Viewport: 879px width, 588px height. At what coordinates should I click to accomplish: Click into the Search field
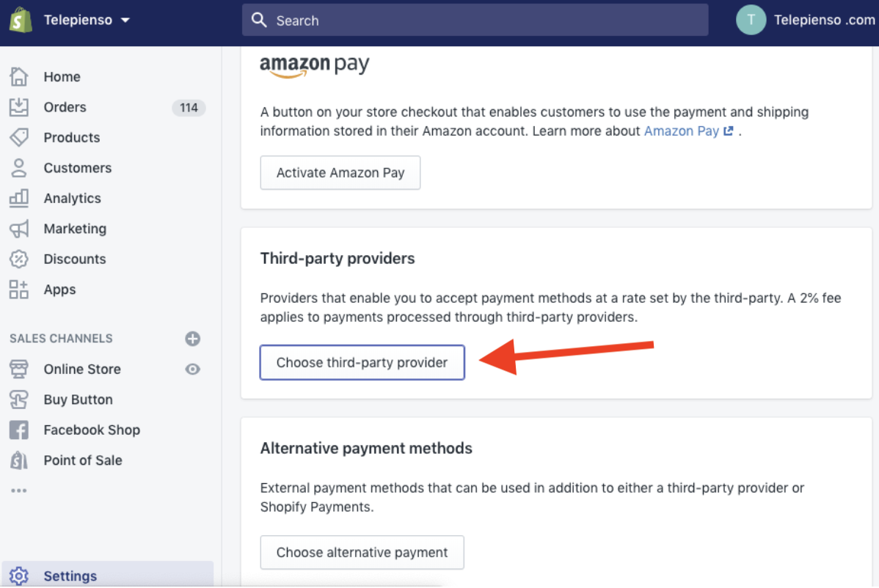point(475,20)
